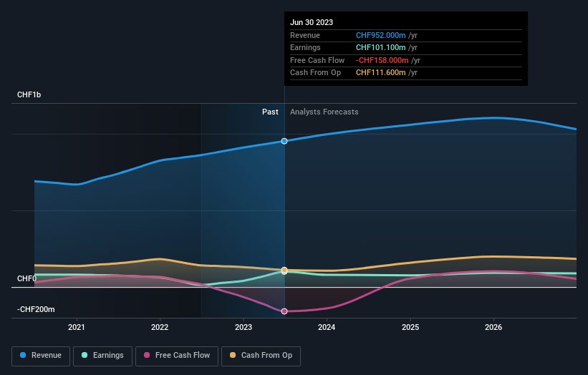Image resolution: width=588 pixels, height=375 pixels.
Task: Click the CHF101.100m earnings value
Action: [380, 47]
